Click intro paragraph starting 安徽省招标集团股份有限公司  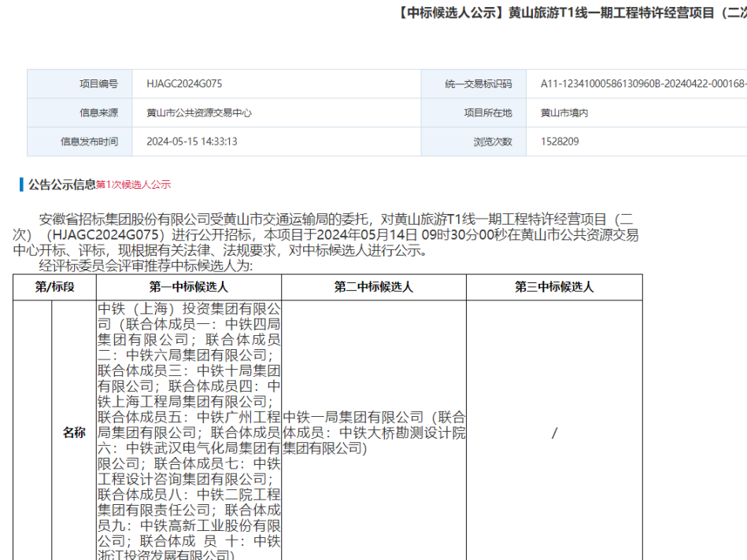[x=325, y=234]
